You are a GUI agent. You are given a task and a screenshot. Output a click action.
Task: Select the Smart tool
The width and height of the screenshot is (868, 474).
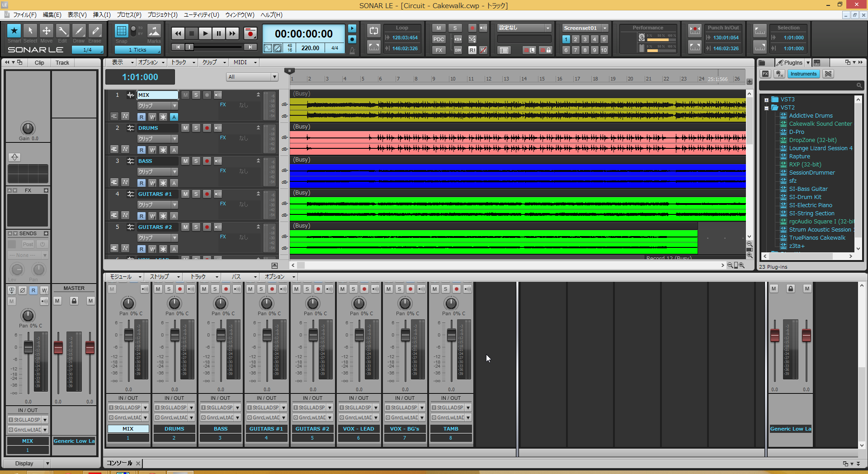click(x=14, y=31)
